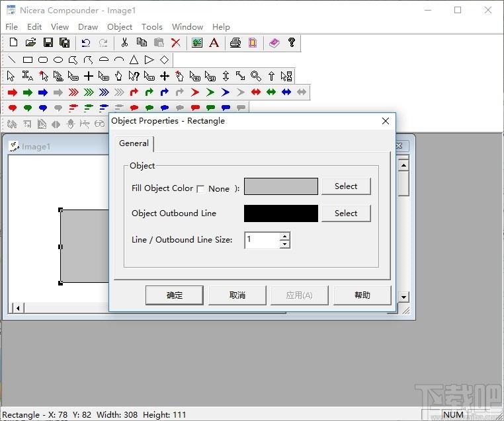The width and height of the screenshot is (504, 421).
Task: Insert the solid red right arrow
Action: tap(13, 93)
